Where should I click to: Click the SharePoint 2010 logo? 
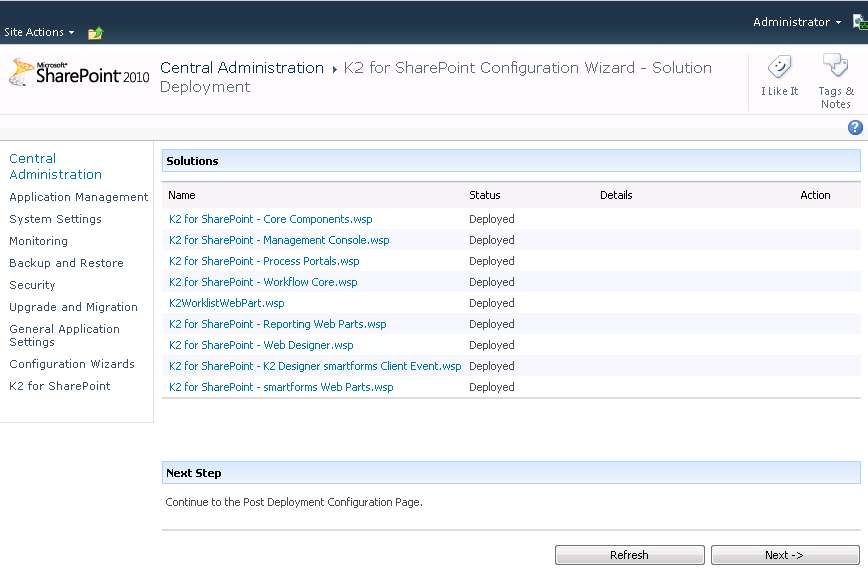point(78,73)
